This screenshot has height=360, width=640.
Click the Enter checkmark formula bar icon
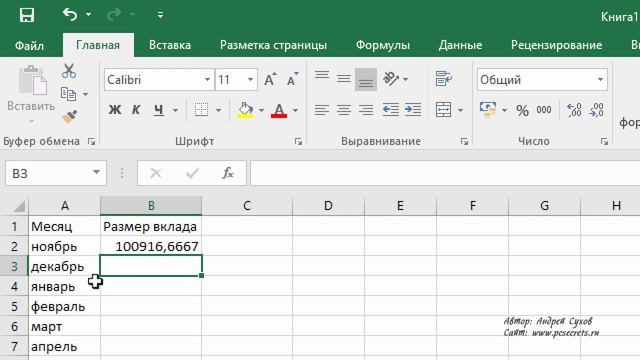(x=192, y=173)
